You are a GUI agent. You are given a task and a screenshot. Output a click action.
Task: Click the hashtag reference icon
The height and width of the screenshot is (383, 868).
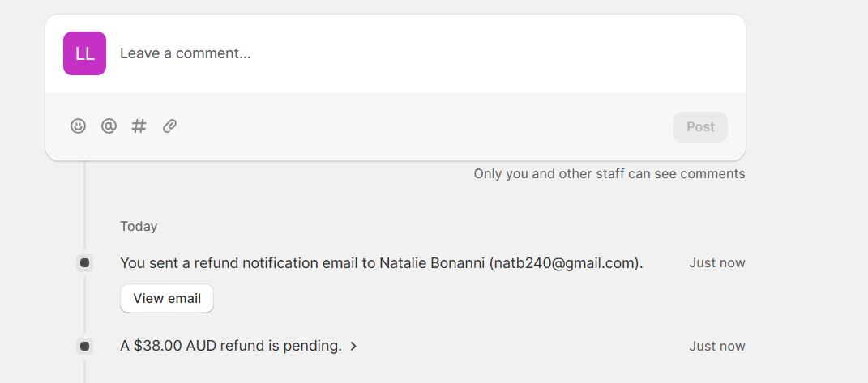(139, 126)
